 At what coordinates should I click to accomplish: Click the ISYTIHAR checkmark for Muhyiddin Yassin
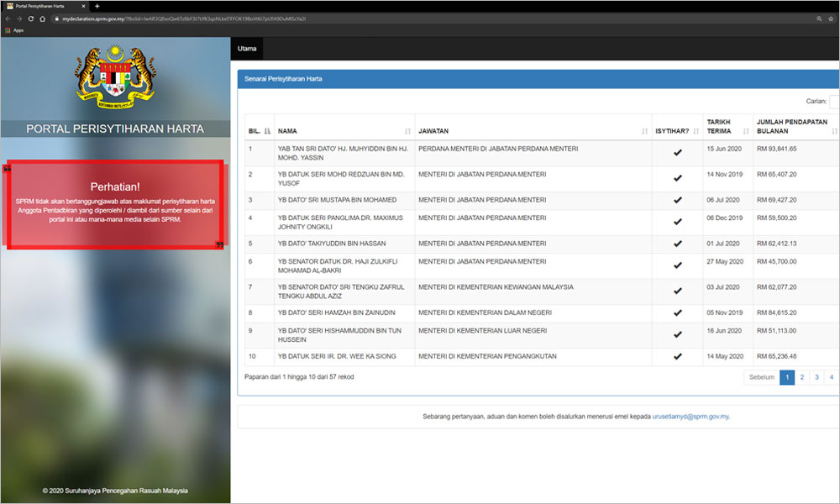(x=676, y=154)
